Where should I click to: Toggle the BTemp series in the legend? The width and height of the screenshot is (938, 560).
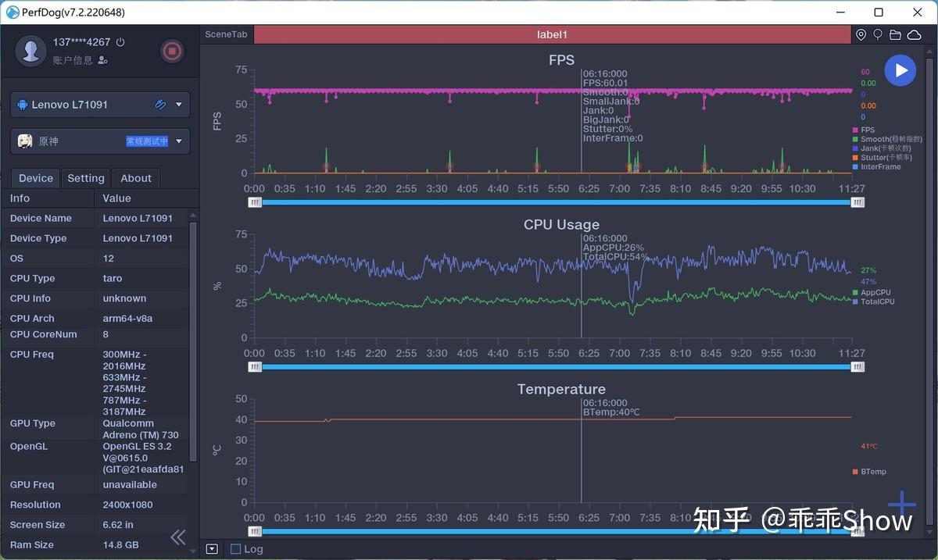(869, 472)
